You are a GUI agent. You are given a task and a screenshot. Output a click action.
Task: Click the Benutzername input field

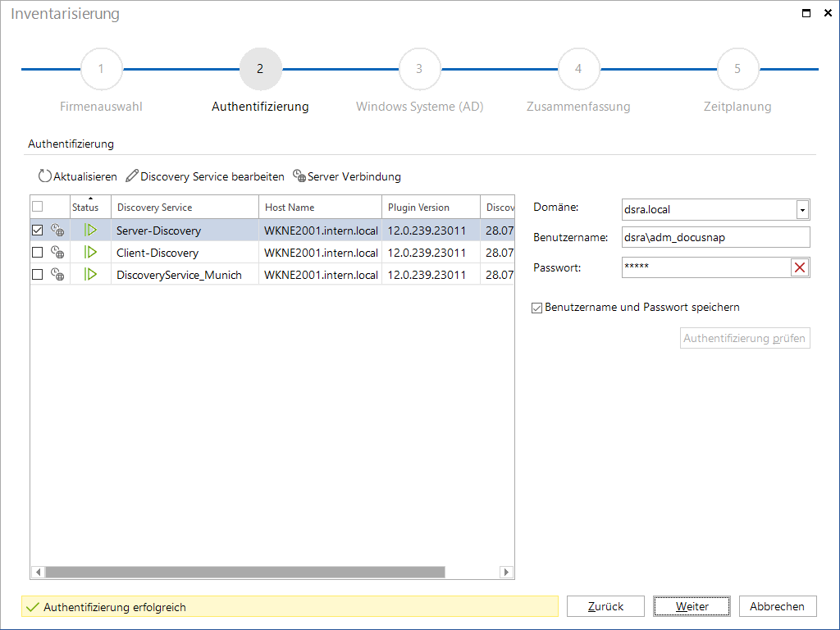click(x=715, y=237)
